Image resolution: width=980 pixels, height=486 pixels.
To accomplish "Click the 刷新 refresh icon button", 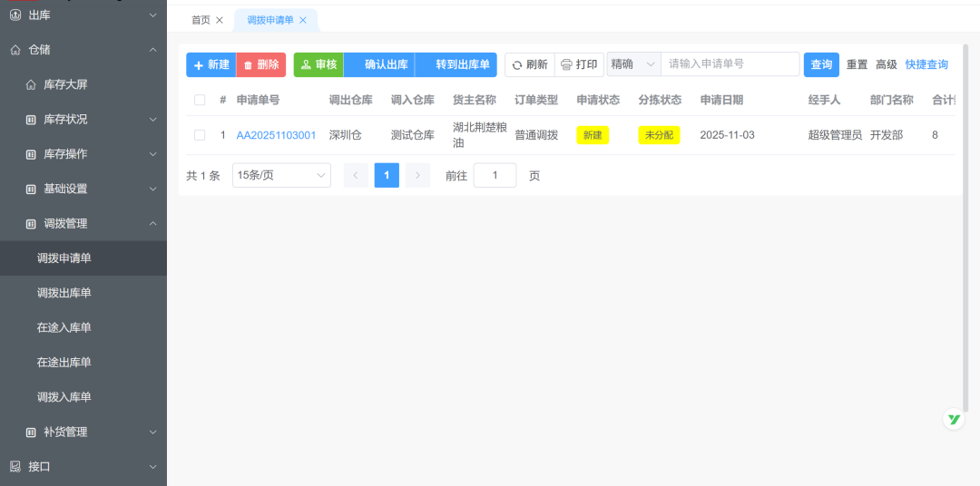I will (x=529, y=64).
